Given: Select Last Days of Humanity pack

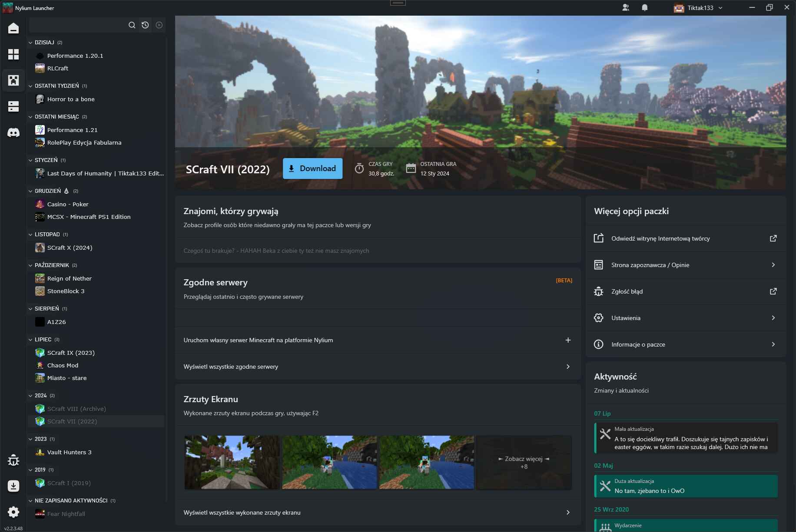Looking at the screenshot, I should click(96, 173).
